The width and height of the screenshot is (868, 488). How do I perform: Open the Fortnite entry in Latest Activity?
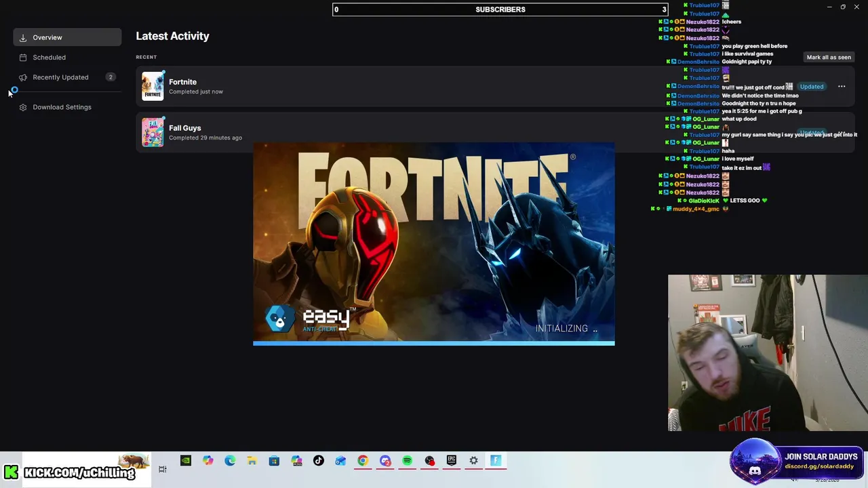495,86
